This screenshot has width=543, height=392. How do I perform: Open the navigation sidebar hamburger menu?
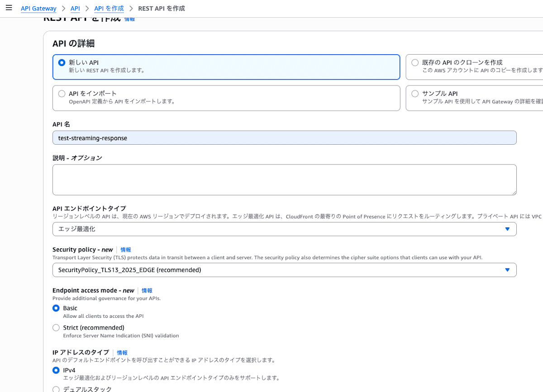coord(9,8)
